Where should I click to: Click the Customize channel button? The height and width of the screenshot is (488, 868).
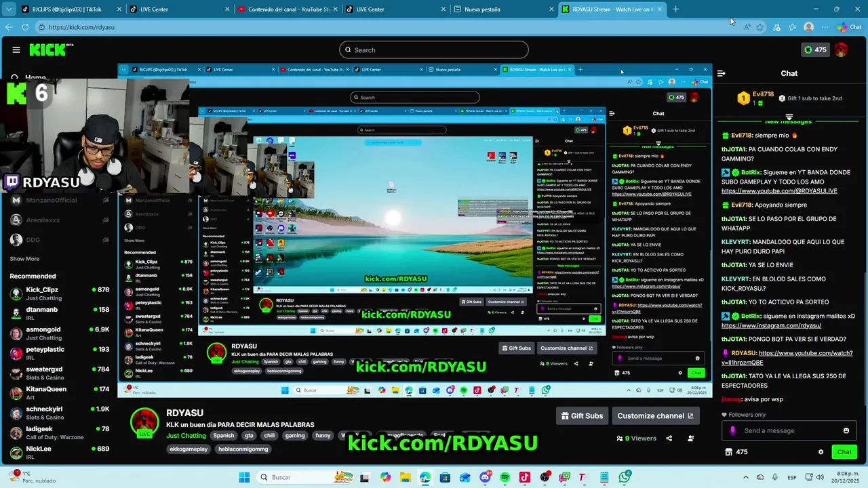tap(655, 415)
